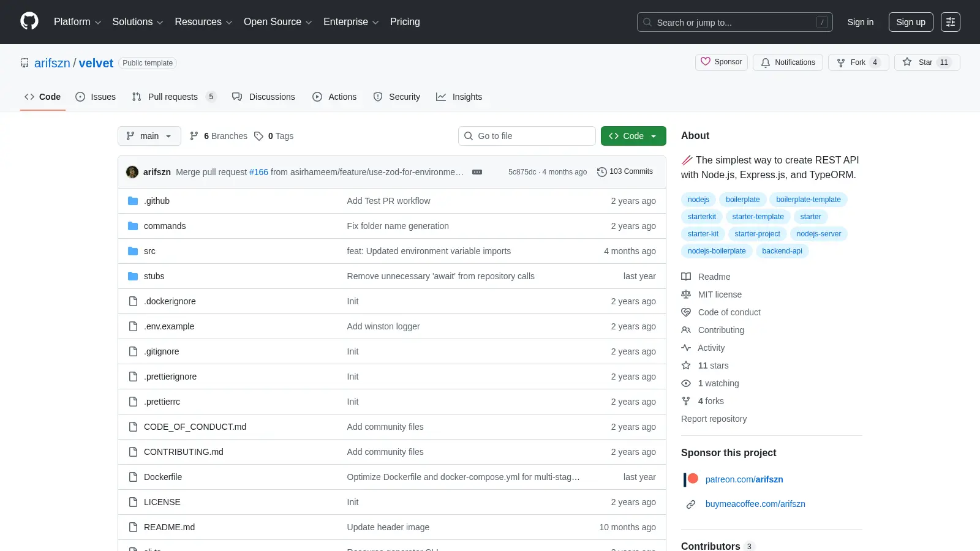Go to the Actions tab

[x=334, y=97]
